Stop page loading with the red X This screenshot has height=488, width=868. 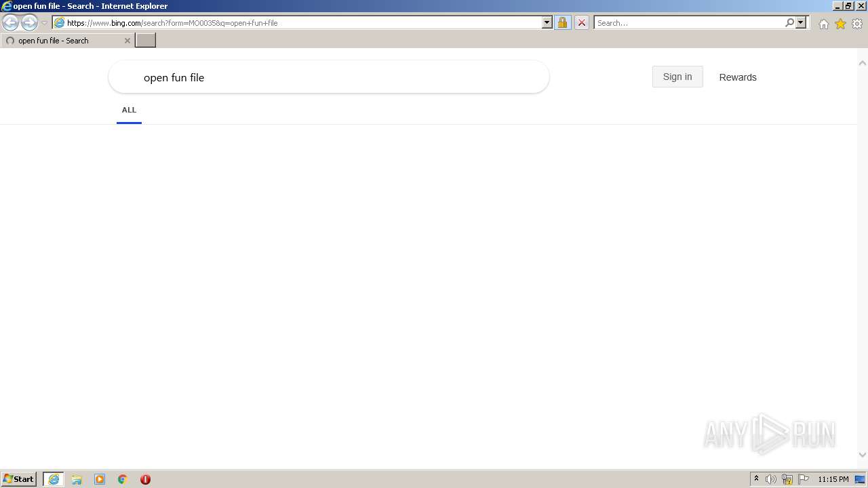[581, 22]
